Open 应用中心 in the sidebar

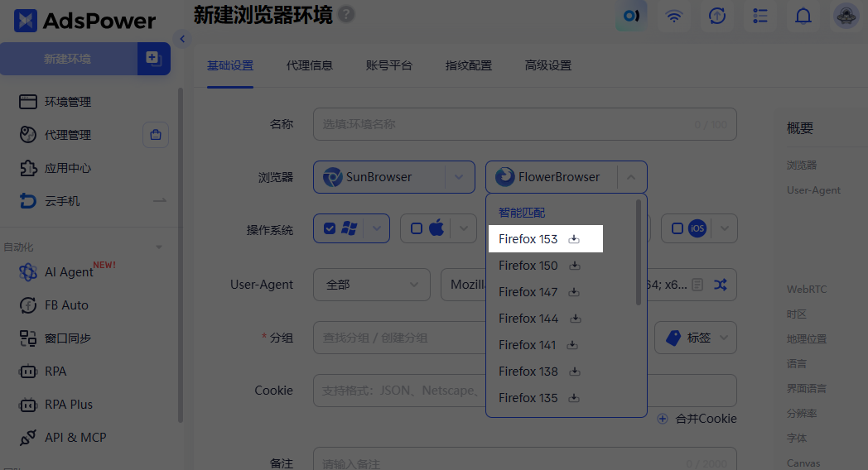[x=68, y=168]
